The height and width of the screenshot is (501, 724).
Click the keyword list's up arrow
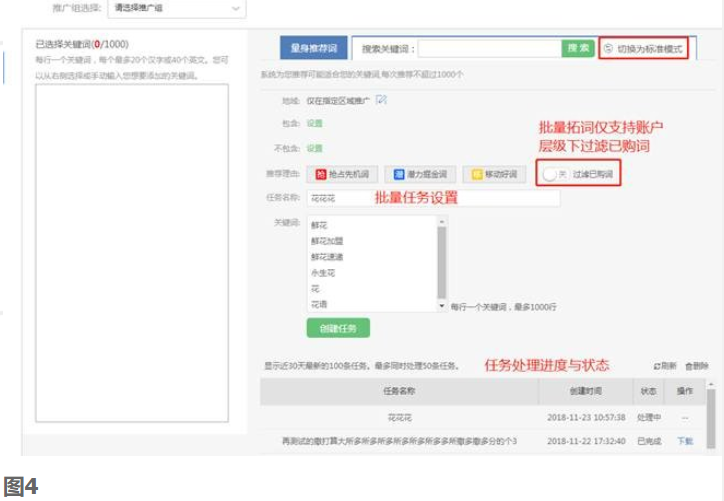(442, 222)
